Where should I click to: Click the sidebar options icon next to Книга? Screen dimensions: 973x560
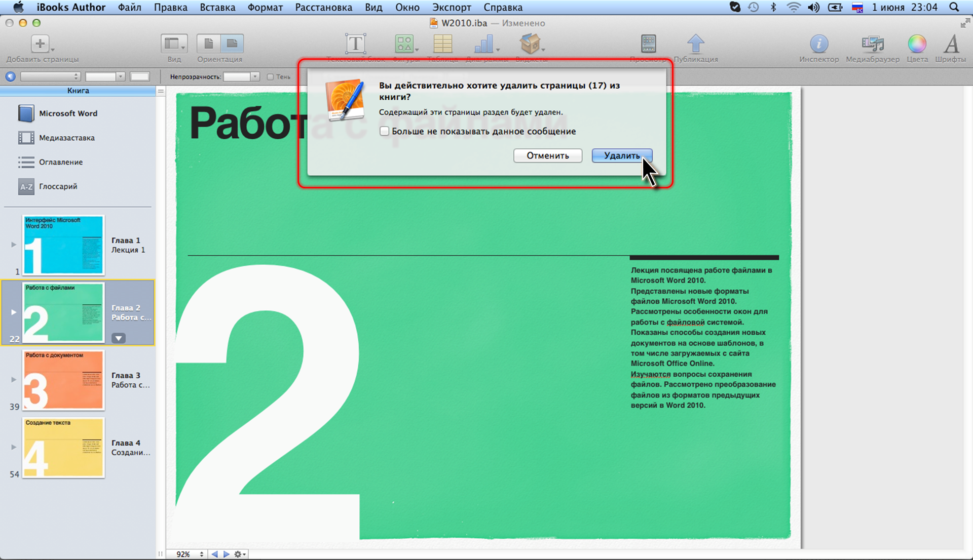tap(161, 91)
